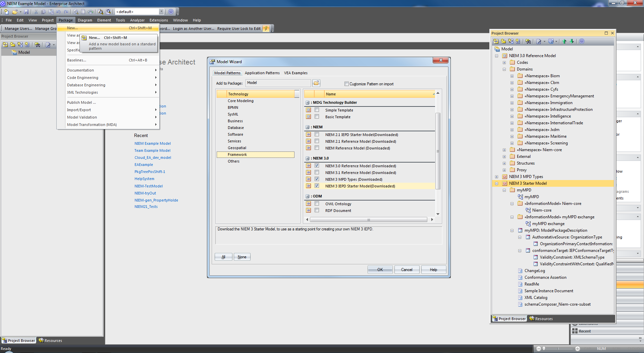Screen dimensions: 644x353
Task: Click the green Move Up arrow icon
Action: tap(565, 41)
